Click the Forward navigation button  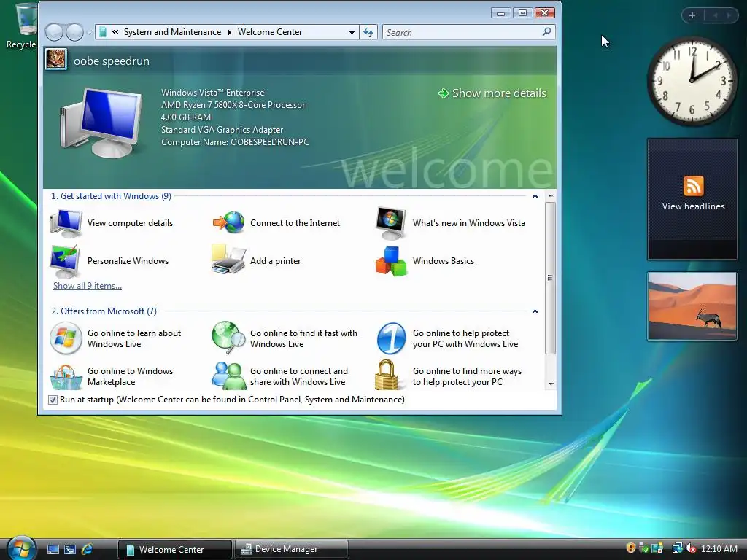(74, 32)
